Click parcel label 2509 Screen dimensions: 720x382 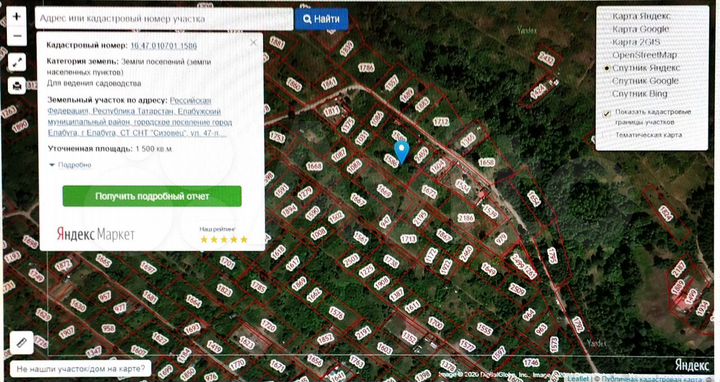517,289
